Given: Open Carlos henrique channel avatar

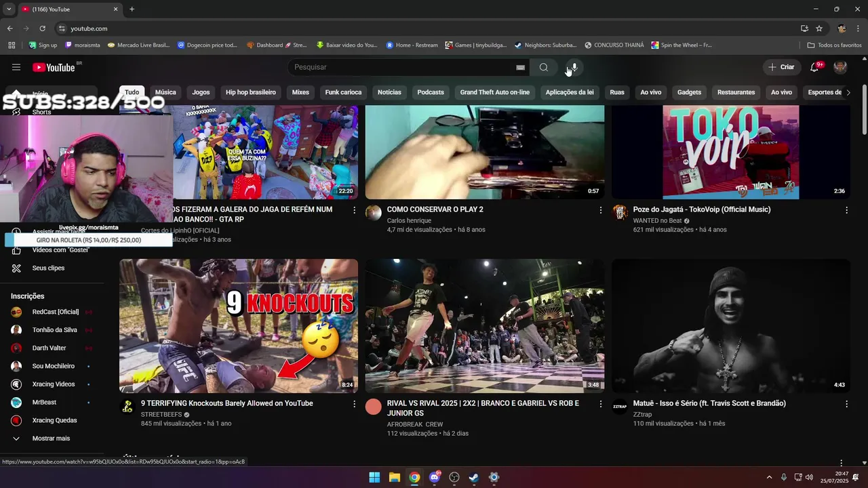Looking at the screenshot, I should pos(374,213).
